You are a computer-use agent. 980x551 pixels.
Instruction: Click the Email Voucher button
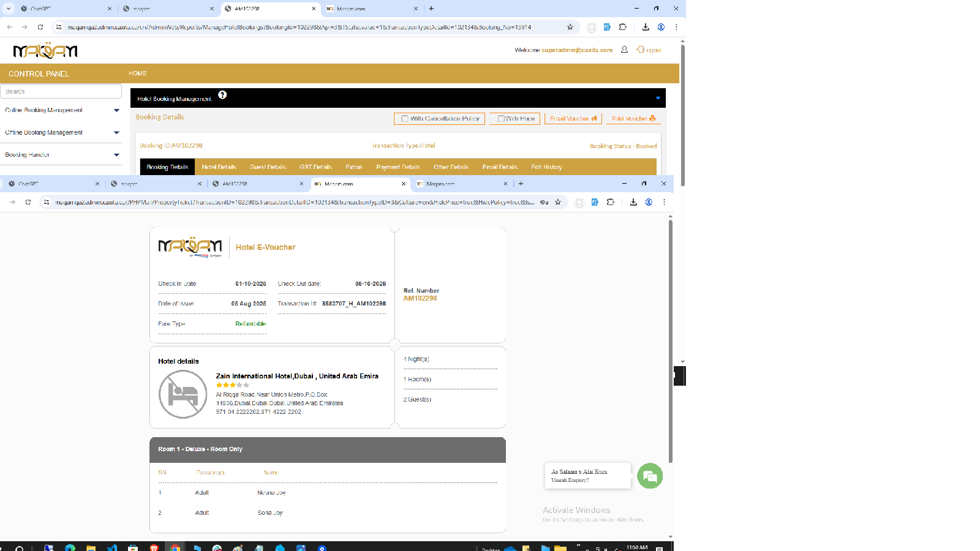(573, 119)
